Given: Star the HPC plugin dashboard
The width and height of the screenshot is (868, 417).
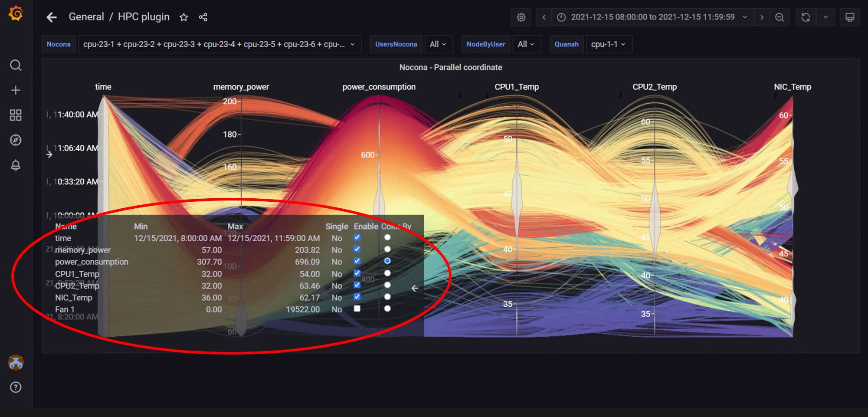Looking at the screenshot, I should 184,17.
